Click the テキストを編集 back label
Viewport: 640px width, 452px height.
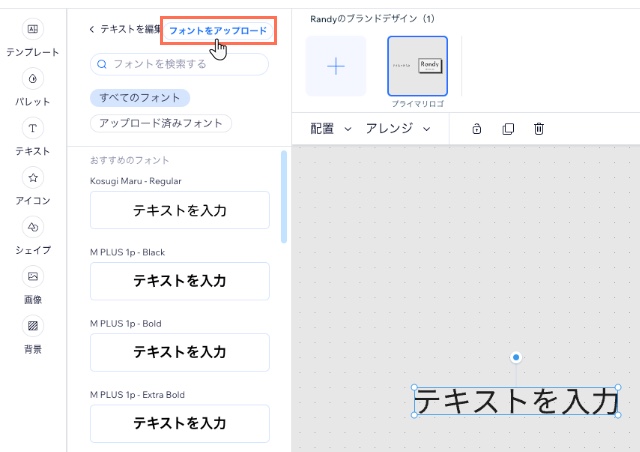tap(131, 29)
